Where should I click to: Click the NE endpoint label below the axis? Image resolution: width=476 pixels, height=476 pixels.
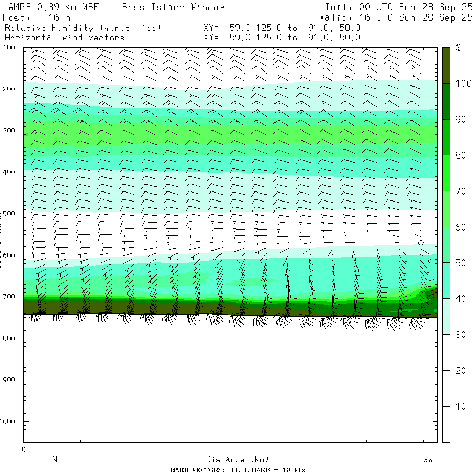pyautogui.click(x=57, y=460)
